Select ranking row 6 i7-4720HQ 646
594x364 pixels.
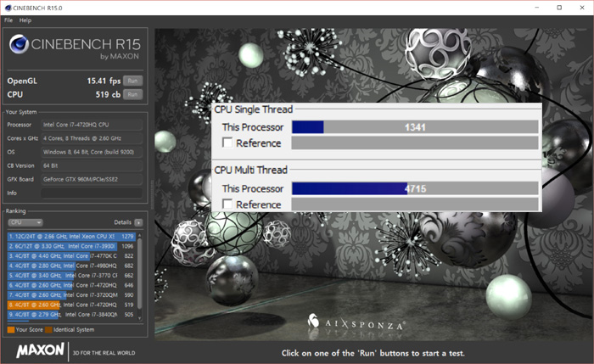[71, 285]
